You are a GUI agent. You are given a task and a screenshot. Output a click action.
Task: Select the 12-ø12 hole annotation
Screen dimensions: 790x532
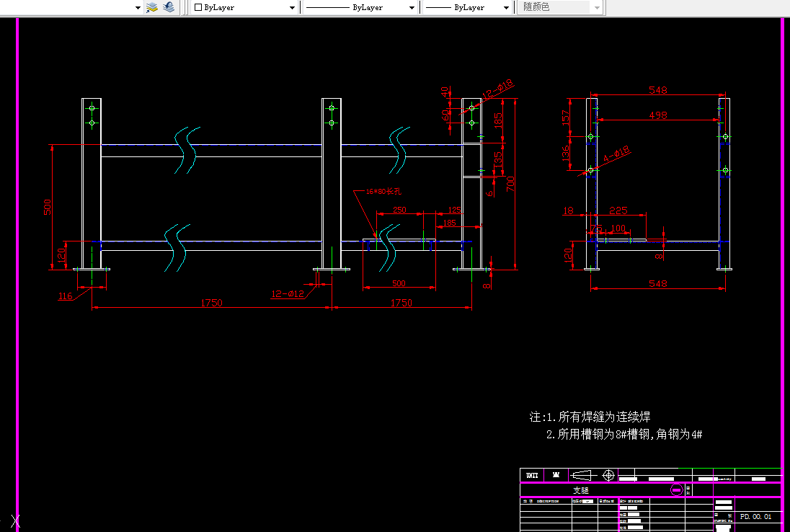(x=288, y=293)
